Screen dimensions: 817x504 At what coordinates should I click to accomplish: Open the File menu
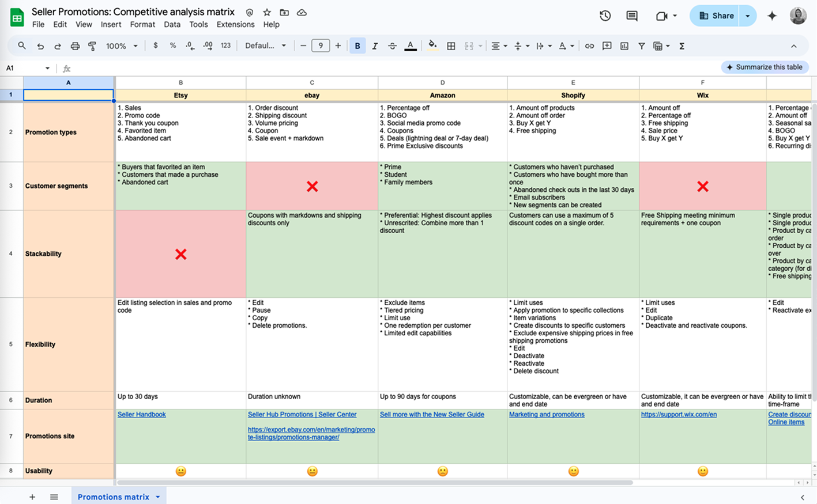[x=38, y=24]
